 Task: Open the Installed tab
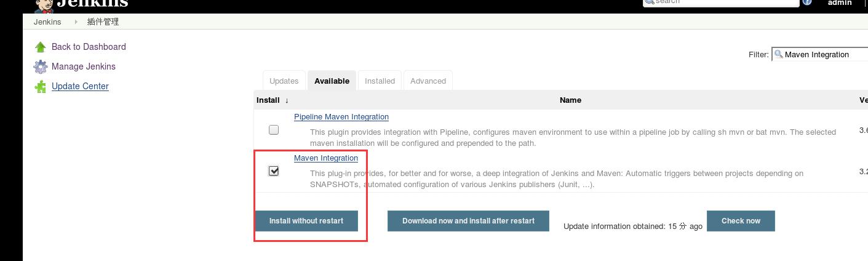(x=380, y=81)
